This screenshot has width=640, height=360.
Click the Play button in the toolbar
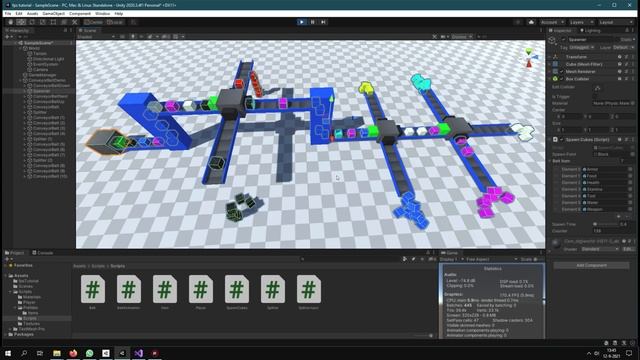click(302, 22)
